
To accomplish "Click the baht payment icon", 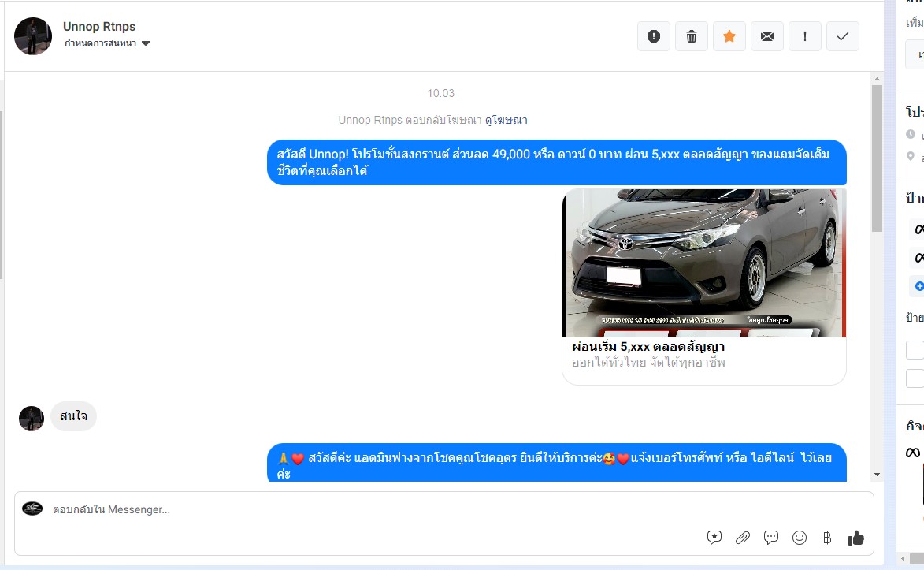I will click(827, 538).
